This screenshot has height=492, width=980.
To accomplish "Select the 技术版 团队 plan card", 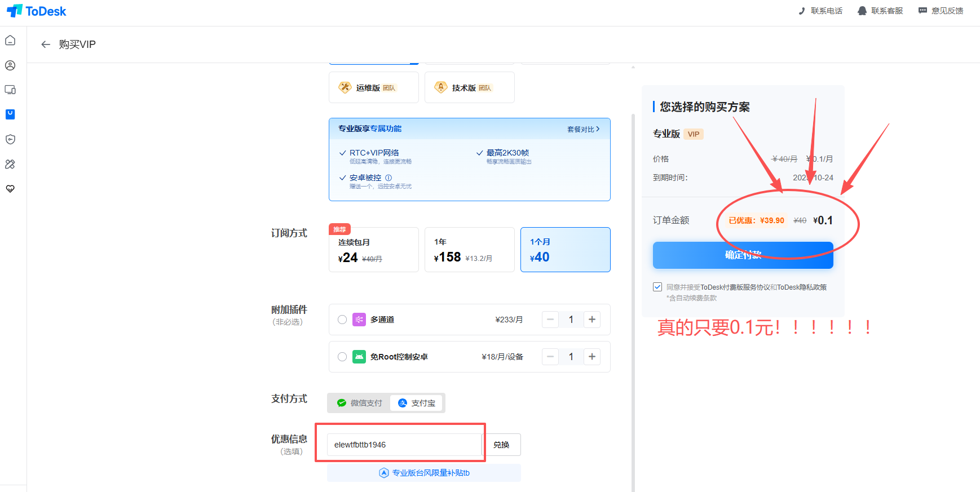I will click(470, 87).
